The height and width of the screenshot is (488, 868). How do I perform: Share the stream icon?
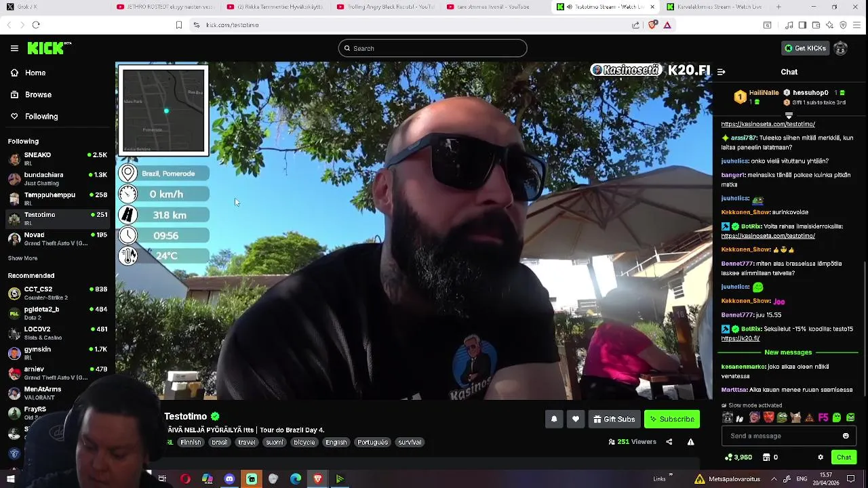point(669,442)
